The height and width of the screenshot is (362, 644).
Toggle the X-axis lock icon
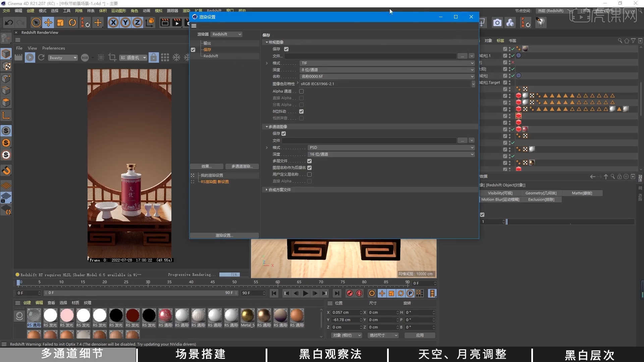113,22
